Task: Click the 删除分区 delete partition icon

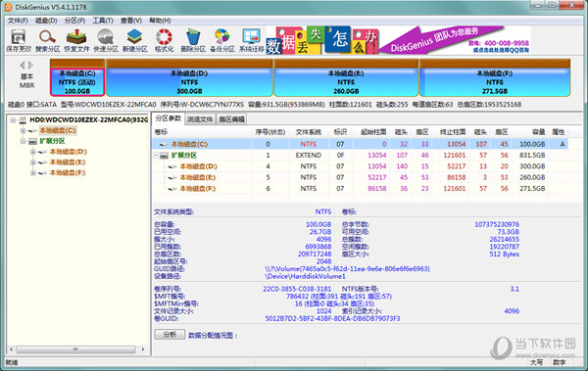Action: [193, 40]
